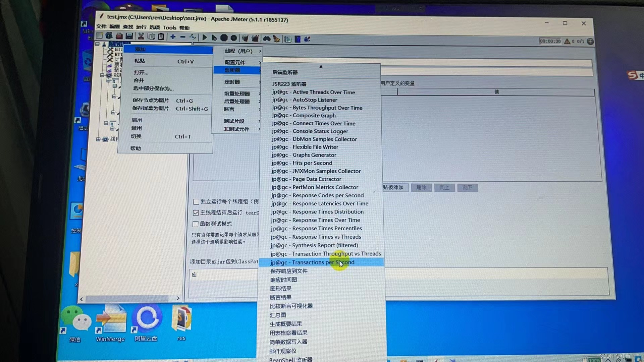Screen dimensions: 644x362
Task: Click the Toggle enable/disable toolbar icon
Action: pos(193,37)
